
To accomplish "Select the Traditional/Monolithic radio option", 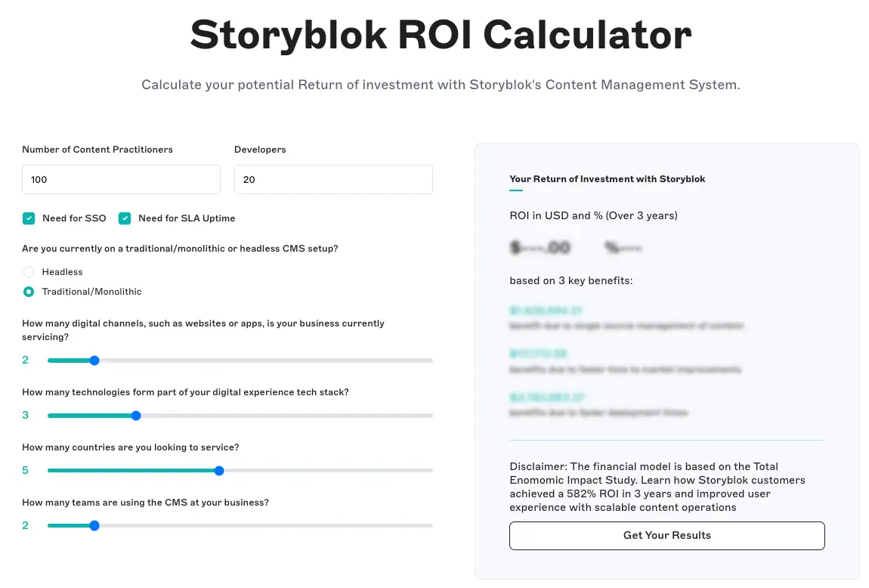I will pos(29,292).
